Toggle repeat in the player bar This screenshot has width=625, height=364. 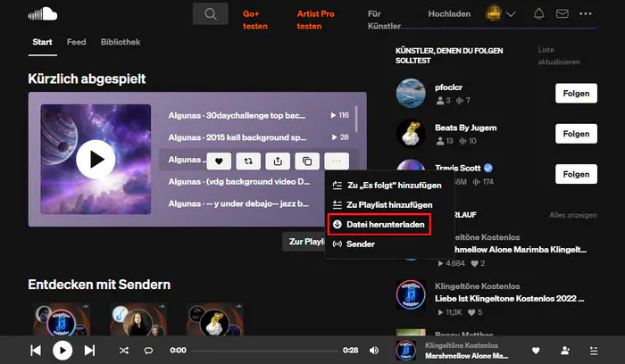point(148,351)
